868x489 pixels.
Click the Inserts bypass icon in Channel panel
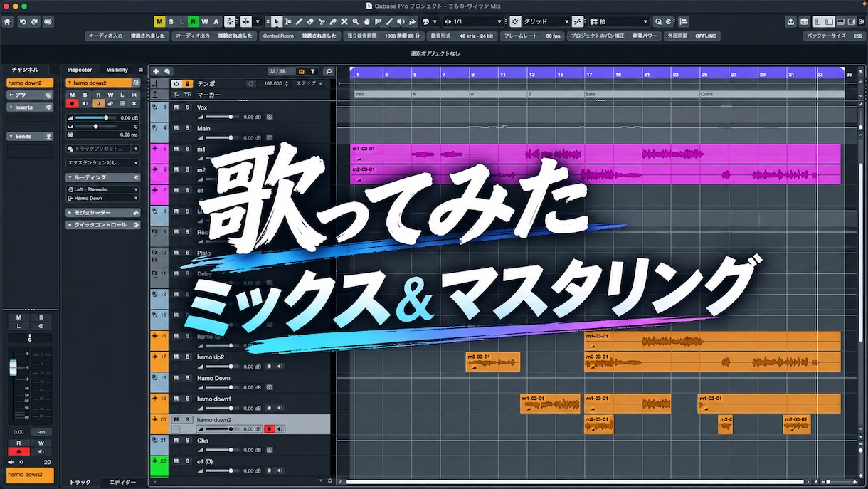point(49,107)
